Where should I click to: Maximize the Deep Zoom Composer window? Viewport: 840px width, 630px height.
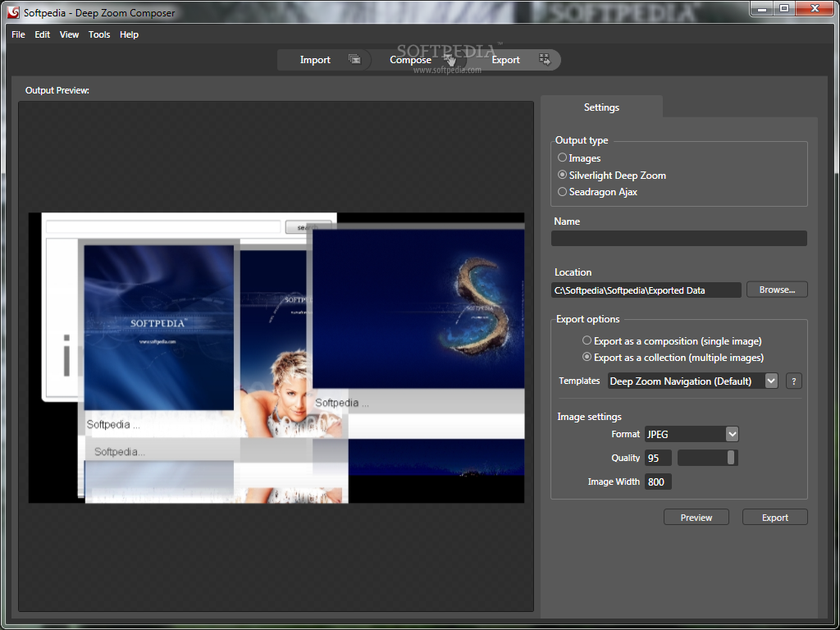784,8
